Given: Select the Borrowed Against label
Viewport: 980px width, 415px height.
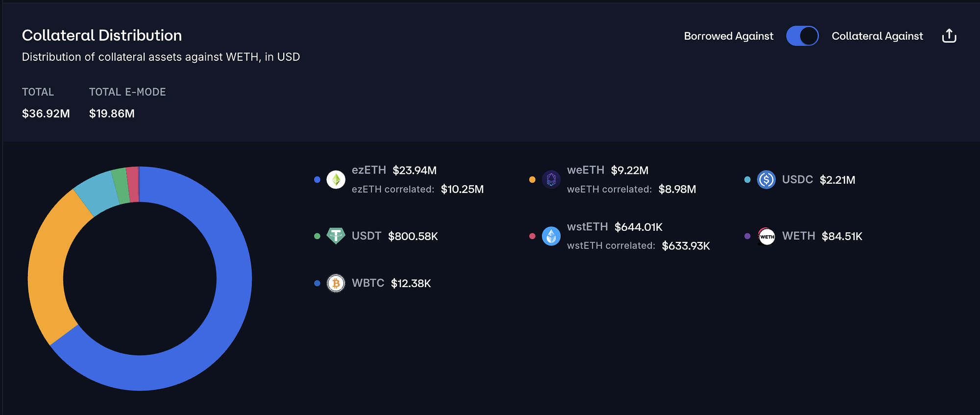Looking at the screenshot, I should (x=728, y=36).
